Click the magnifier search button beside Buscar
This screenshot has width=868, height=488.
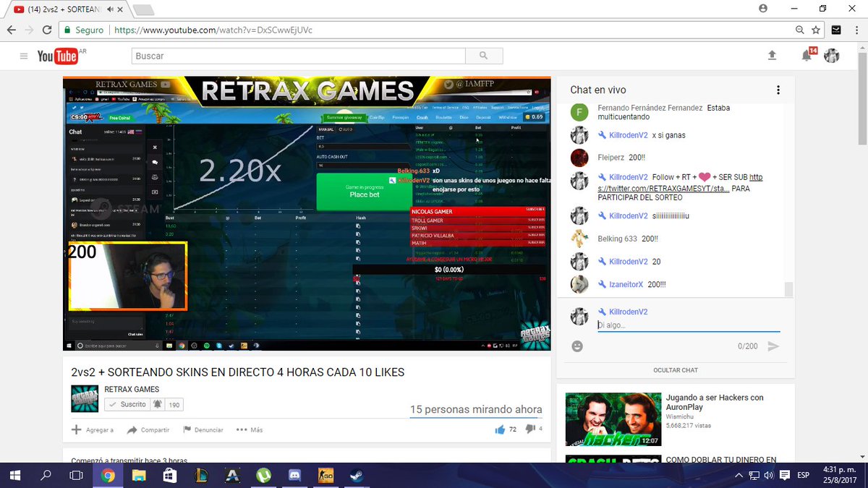(483, 56)
